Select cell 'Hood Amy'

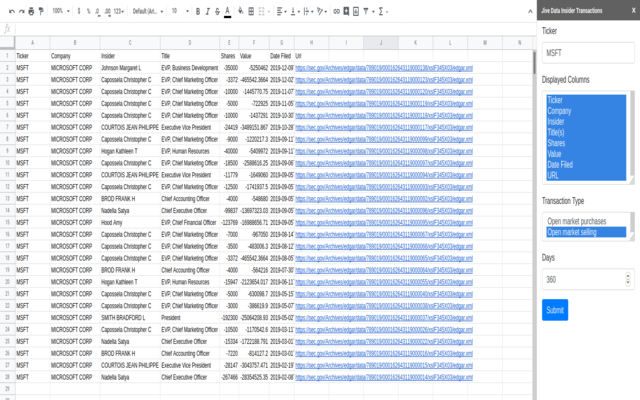[x=130, y=222]
